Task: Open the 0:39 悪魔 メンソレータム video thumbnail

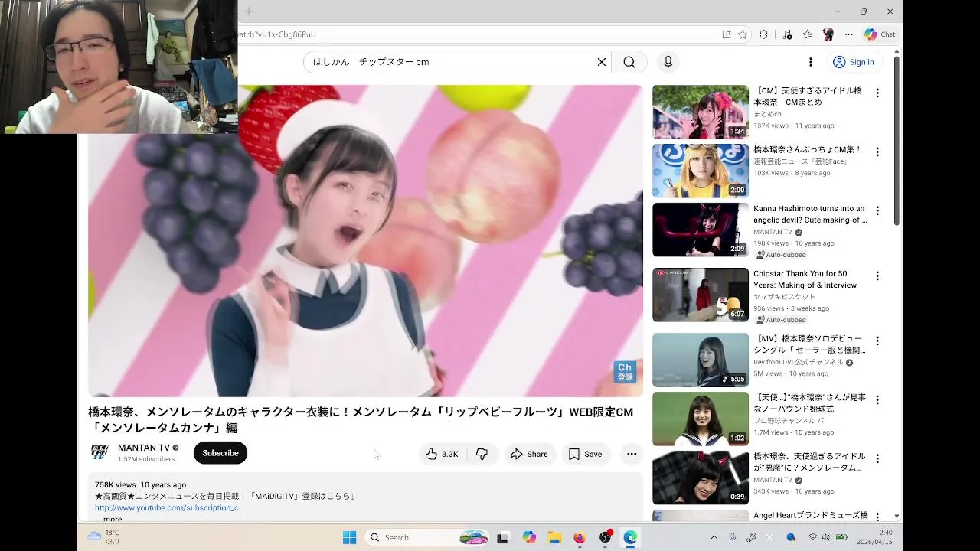Action: click(701, 478)
